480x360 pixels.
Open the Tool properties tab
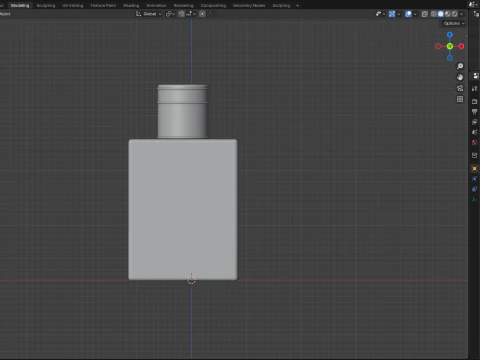475,89
